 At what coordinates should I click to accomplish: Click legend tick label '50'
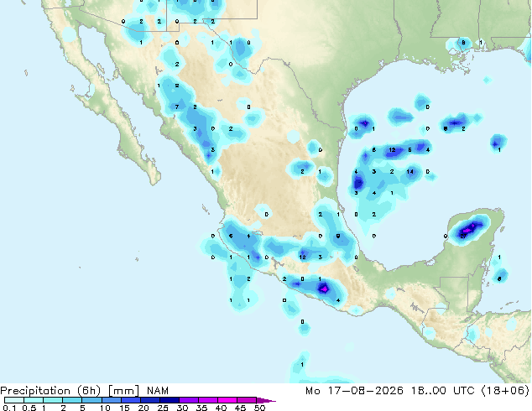point(259,408)
